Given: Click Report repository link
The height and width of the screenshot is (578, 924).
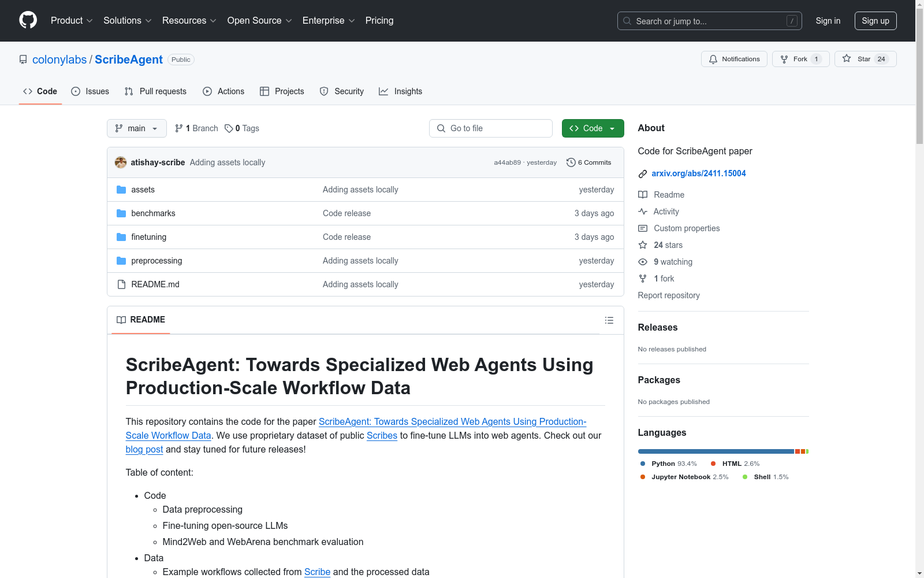Looking at the screenshot, I should [x=669, y=295].
